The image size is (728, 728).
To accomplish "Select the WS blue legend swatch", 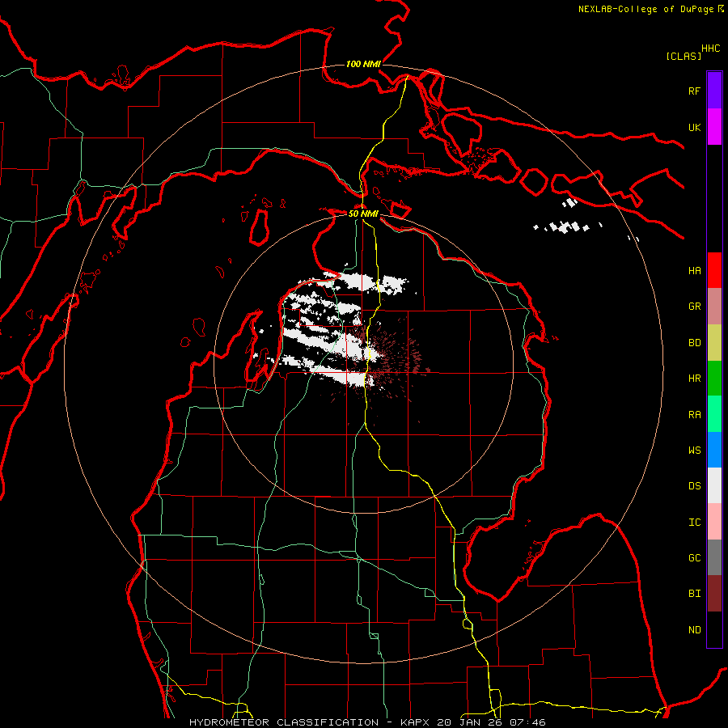I will click(714, 450).
